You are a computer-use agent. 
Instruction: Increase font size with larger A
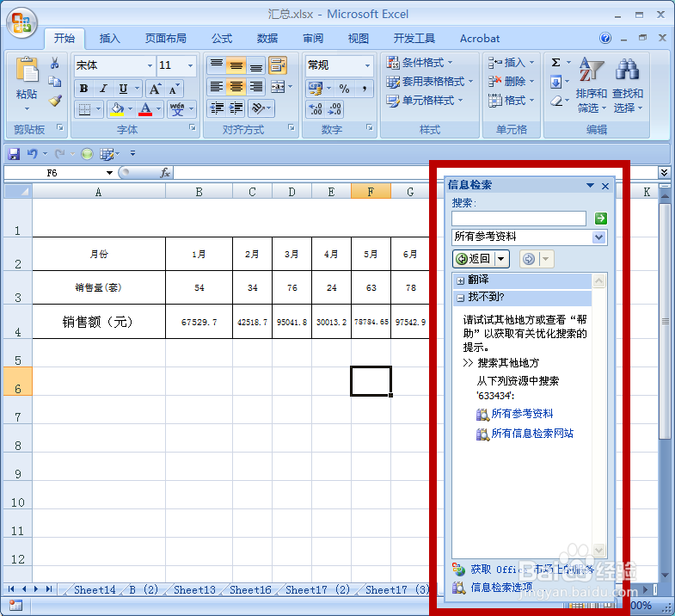coord(155,89)
